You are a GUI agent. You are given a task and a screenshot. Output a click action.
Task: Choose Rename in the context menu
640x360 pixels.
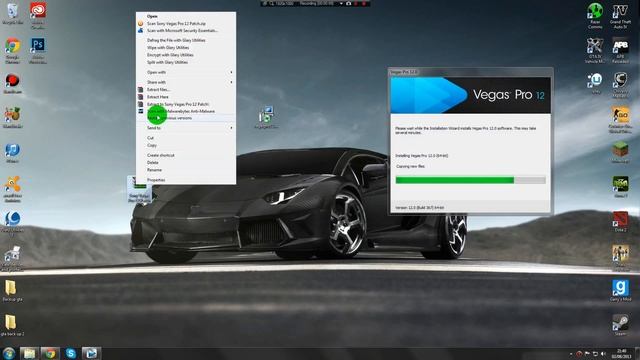[x=186, y=170]
